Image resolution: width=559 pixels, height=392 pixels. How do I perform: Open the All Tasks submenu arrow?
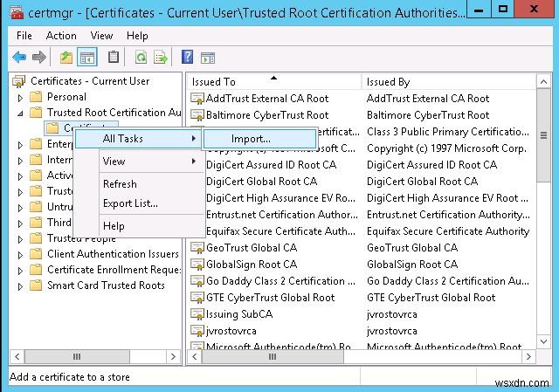[x=194, y=138]
